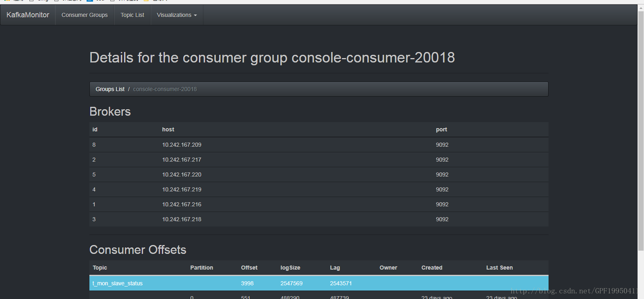
Task: Open the Topic List page
Action: click(x=133, y=15)
